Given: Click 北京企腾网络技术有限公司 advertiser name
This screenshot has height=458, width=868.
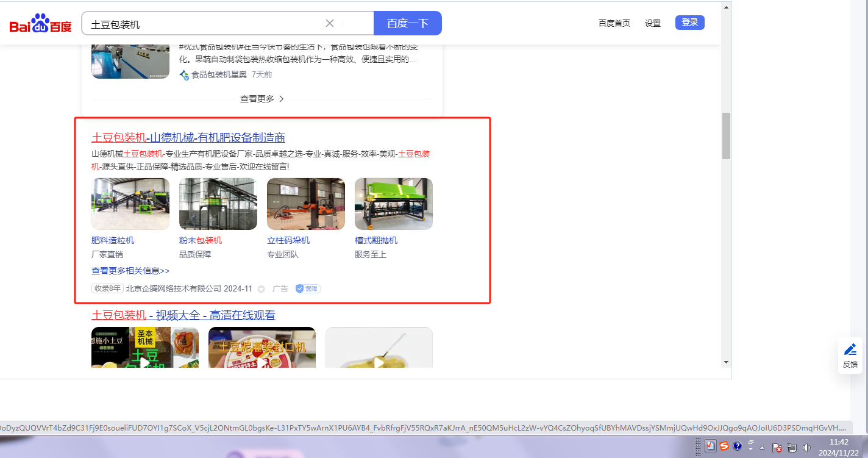Looking at the screenshot, I should 173,288.
